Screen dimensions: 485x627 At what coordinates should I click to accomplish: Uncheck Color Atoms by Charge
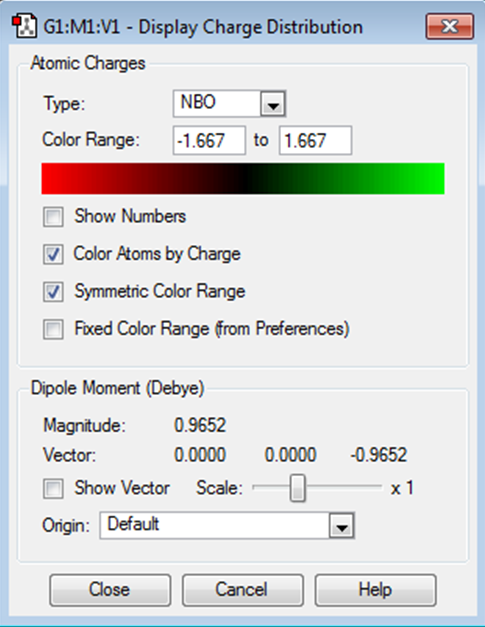coord(53,254)
